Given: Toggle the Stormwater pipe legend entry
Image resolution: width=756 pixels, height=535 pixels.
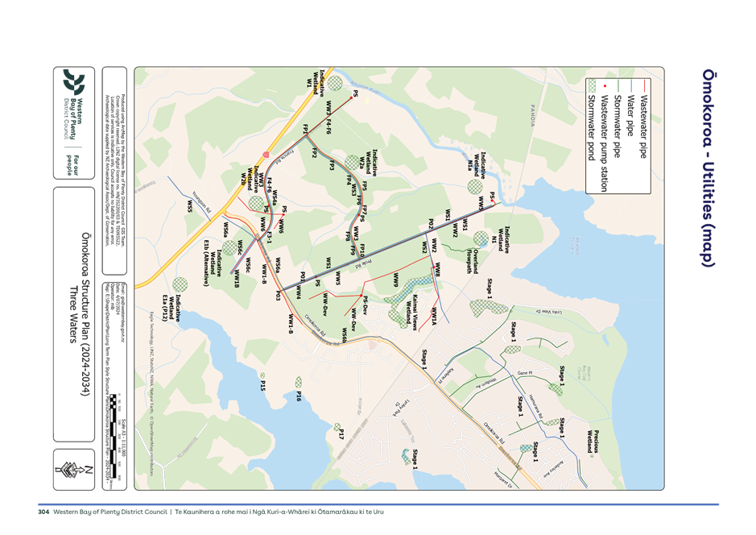Looking at the screenshot, I should (x=618, y=125).
